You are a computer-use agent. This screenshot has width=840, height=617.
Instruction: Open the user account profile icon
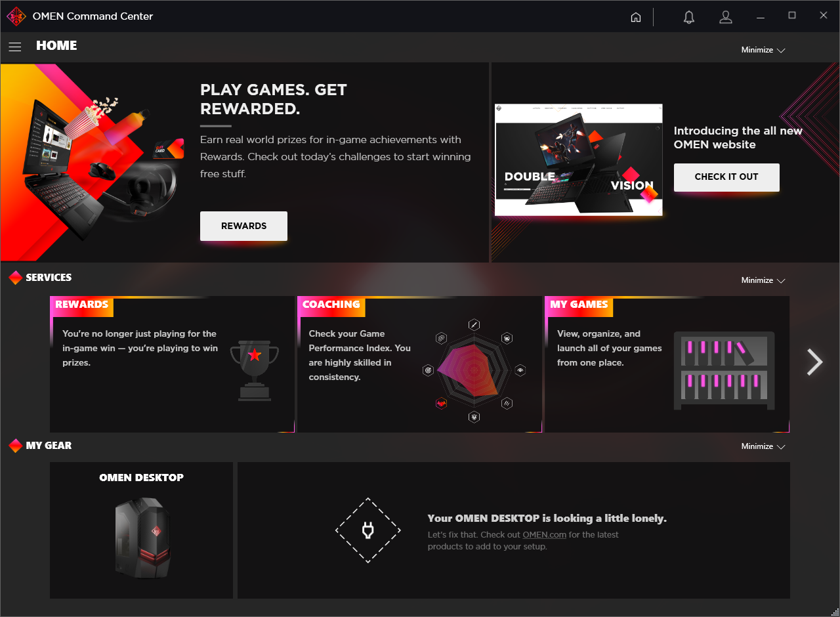click(x=725, y=17)
